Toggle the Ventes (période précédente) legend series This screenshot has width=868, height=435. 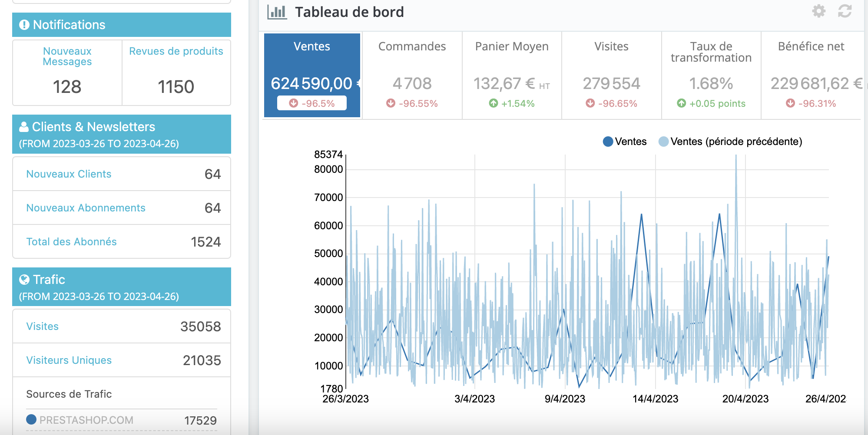pyautogui.click(x=730, y=142)
